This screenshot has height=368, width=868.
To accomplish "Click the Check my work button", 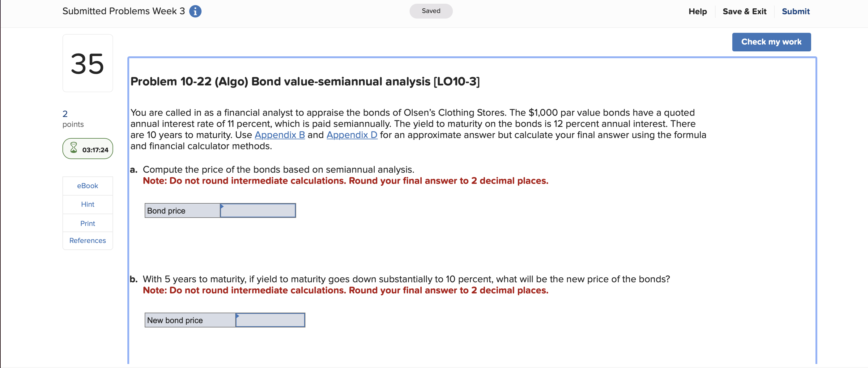I will pyautogui.click(x=771, y=41).
